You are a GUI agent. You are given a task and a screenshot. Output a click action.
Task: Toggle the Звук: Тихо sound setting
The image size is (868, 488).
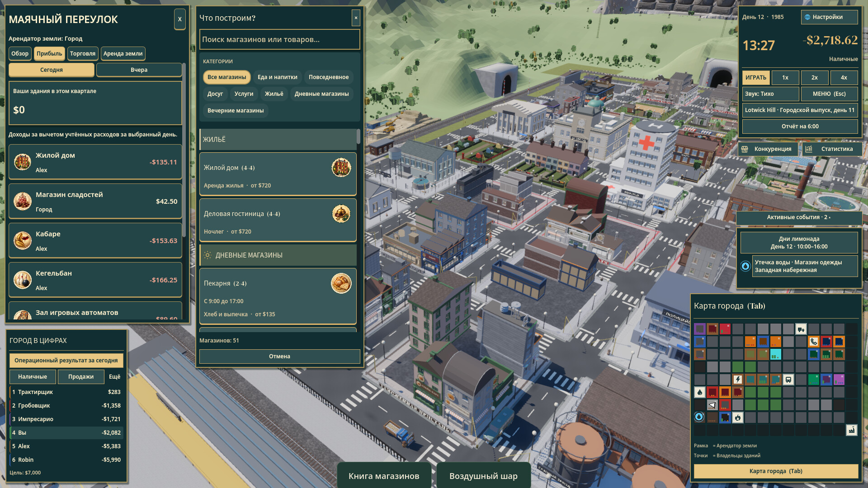pyautogui.click(x=770, y=94)
